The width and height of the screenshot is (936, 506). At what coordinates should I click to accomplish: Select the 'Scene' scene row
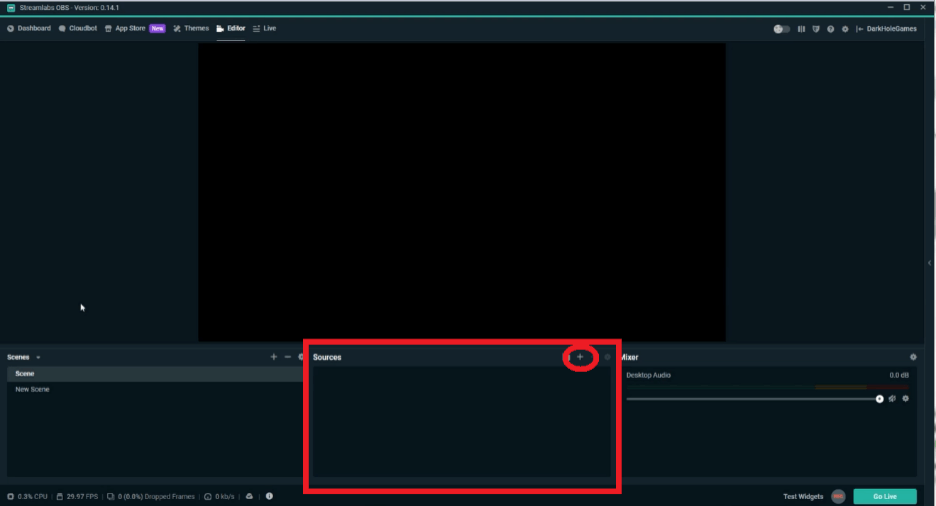pyautogui.click(x=155, y=374)
